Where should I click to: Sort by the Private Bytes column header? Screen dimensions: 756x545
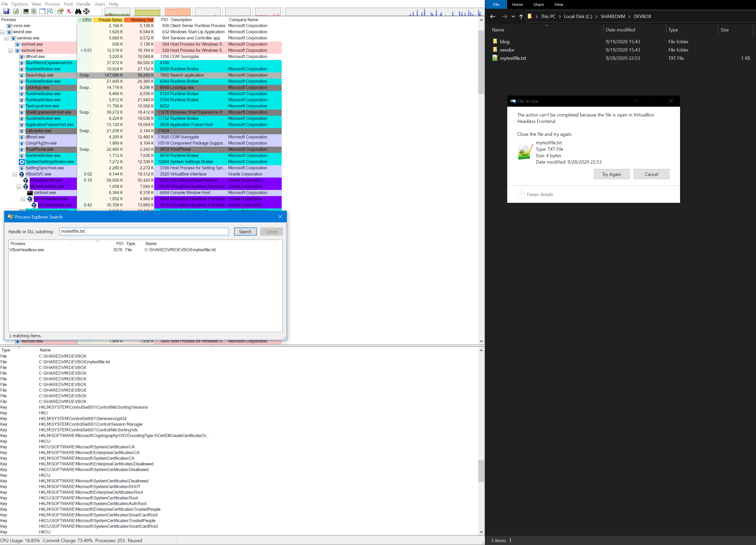coord(108,20)
